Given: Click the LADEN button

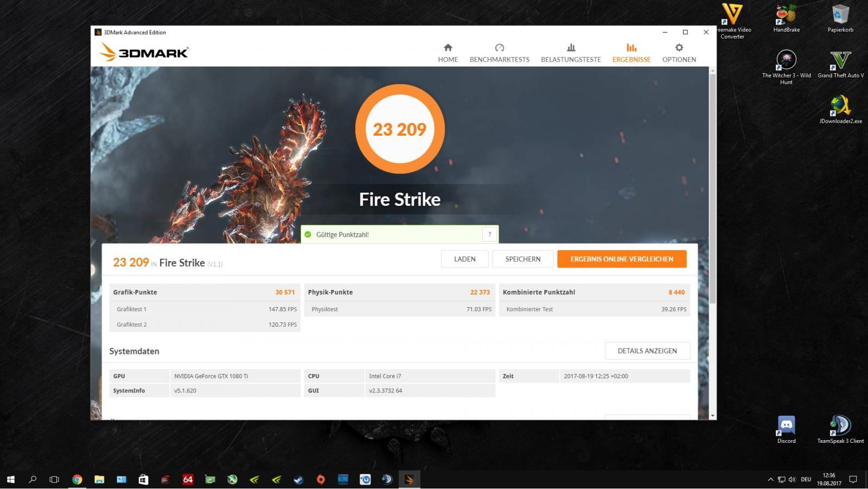Looking at the screenshot, I should 465,259.
